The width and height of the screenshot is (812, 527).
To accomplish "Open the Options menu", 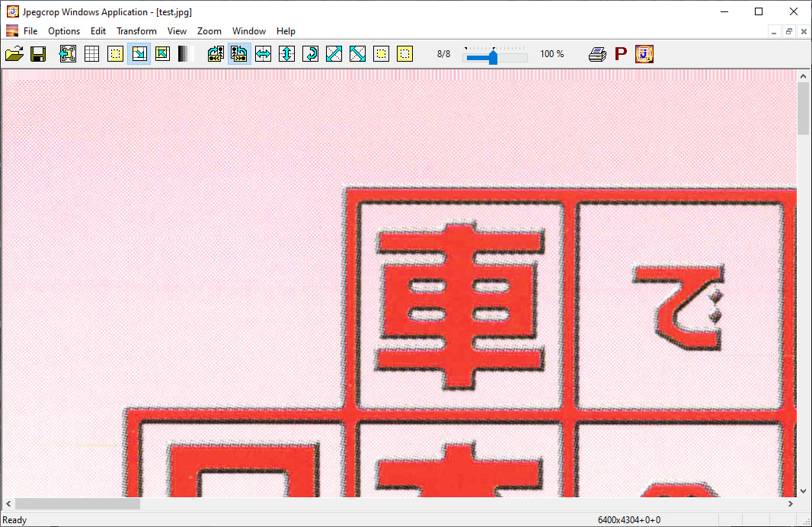I will point(64,31).
